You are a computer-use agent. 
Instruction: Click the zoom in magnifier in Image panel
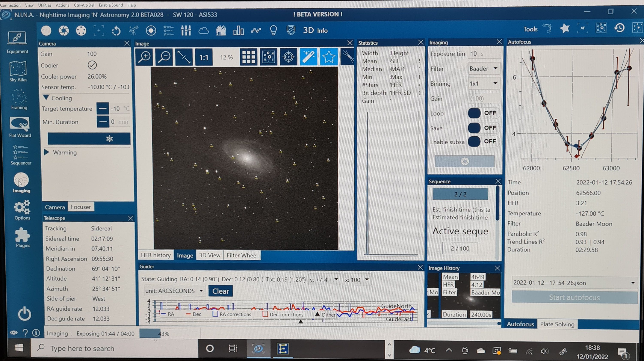145,57
